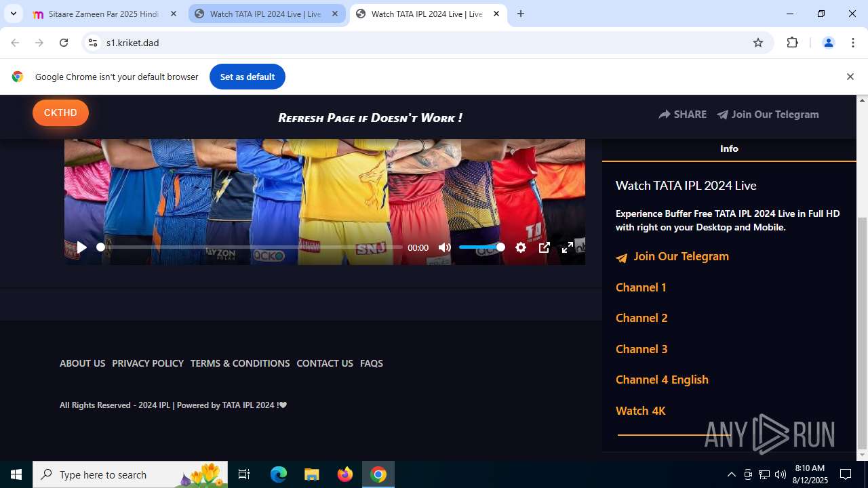
Task: Open video player settings gear
Action: tap(521, 247)
